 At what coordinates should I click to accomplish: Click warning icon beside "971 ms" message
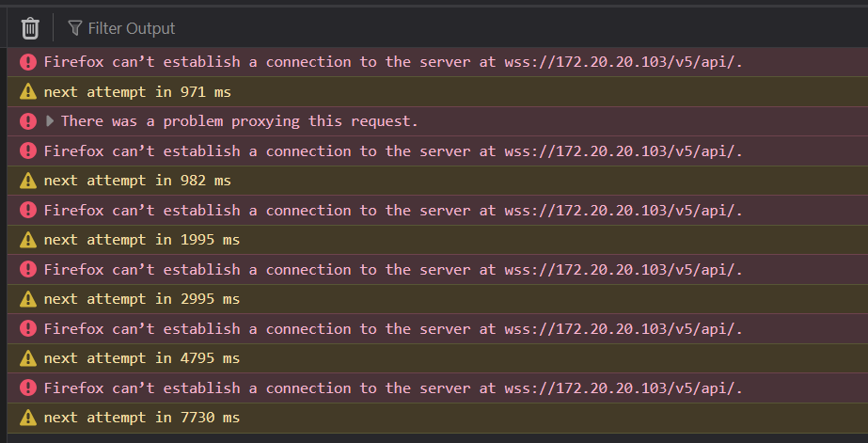27,92
